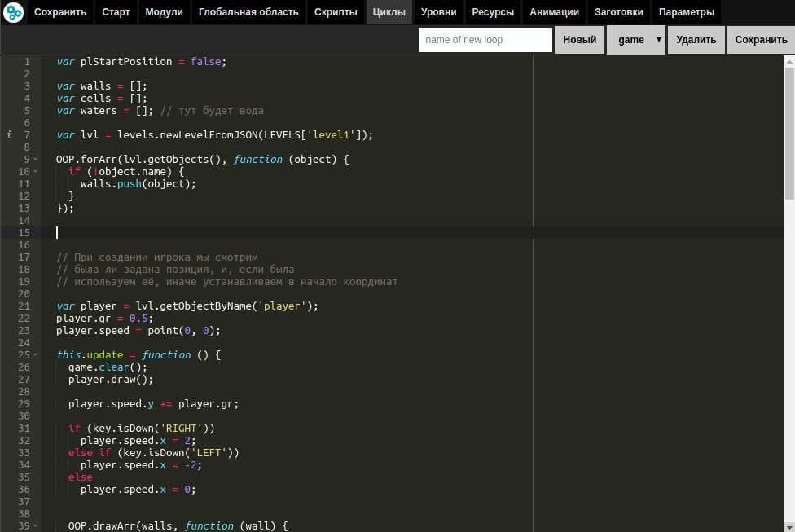Switch to the Циклы tab

click(389, 12)
